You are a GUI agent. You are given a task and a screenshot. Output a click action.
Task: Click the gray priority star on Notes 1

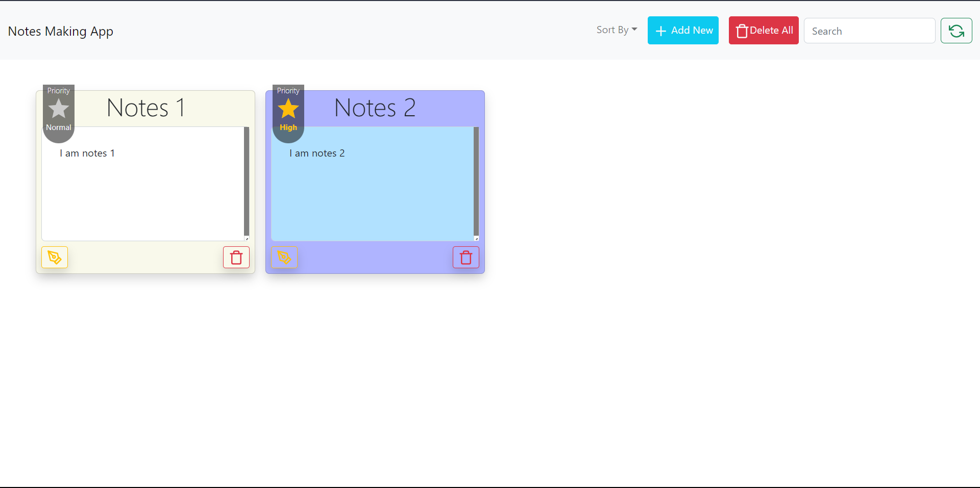pos(58,109)
